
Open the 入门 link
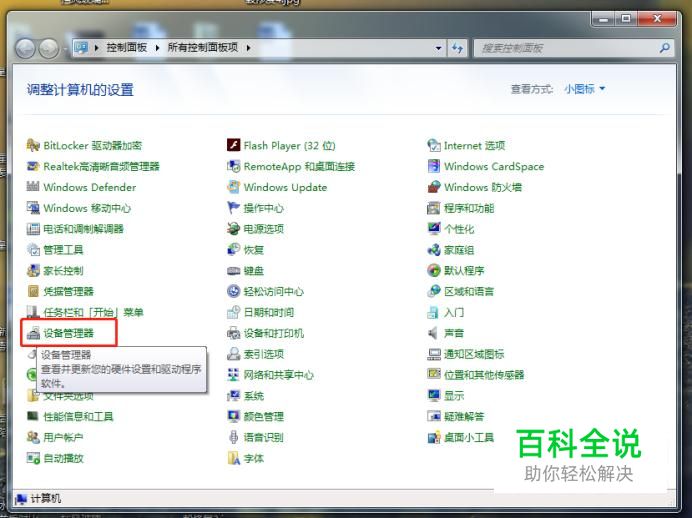coord(454,312)
